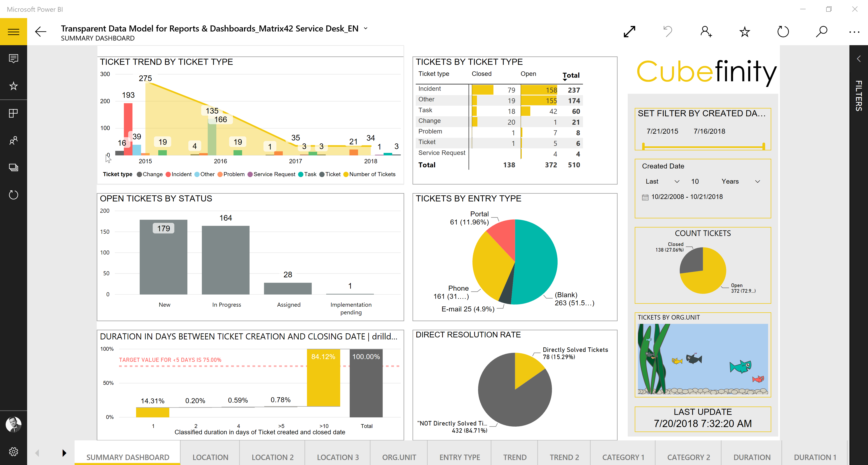Open Power BI settings gear
The image size is (868, 465).
click(14, 451)
